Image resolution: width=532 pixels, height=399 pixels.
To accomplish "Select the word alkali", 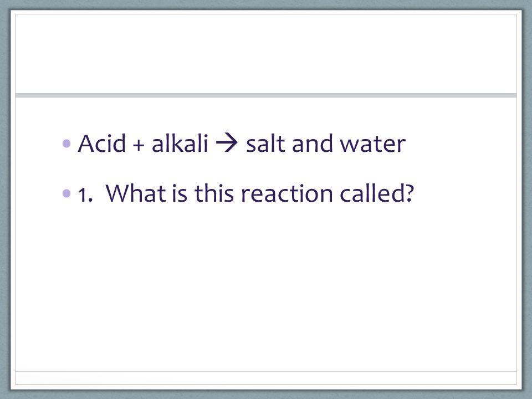I will pos(180,143).
